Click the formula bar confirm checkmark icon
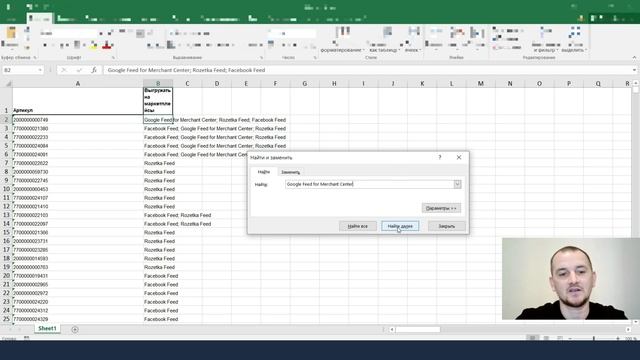This screenshot has height=360, width=640. (x=79, y=70)
